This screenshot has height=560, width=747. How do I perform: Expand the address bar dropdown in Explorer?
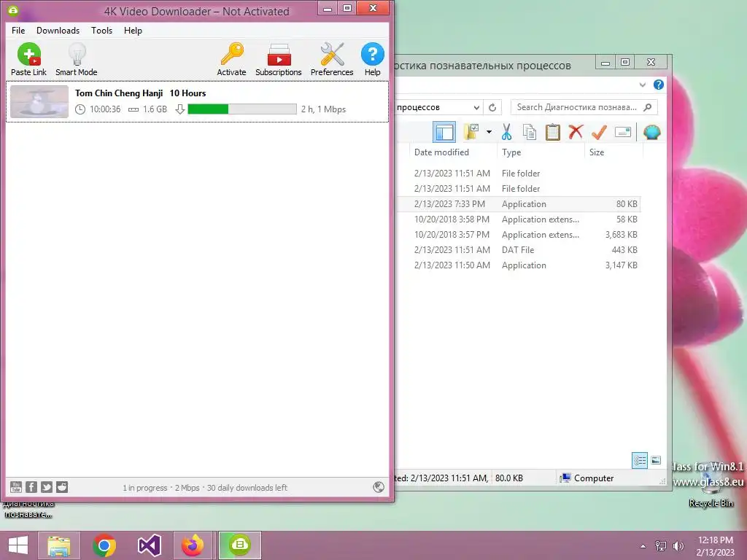pyautogui.click(x=476, y=108)
